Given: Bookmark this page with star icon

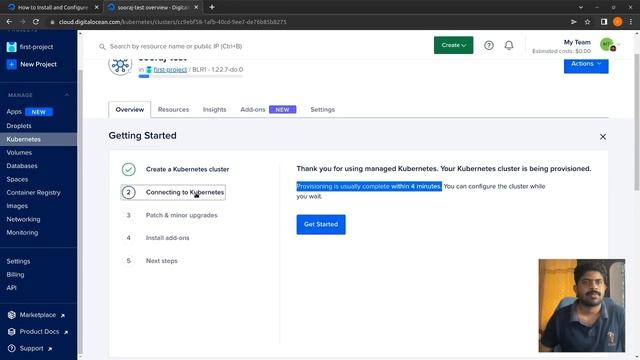Looking at the screenshot, I should click(587, 22).
